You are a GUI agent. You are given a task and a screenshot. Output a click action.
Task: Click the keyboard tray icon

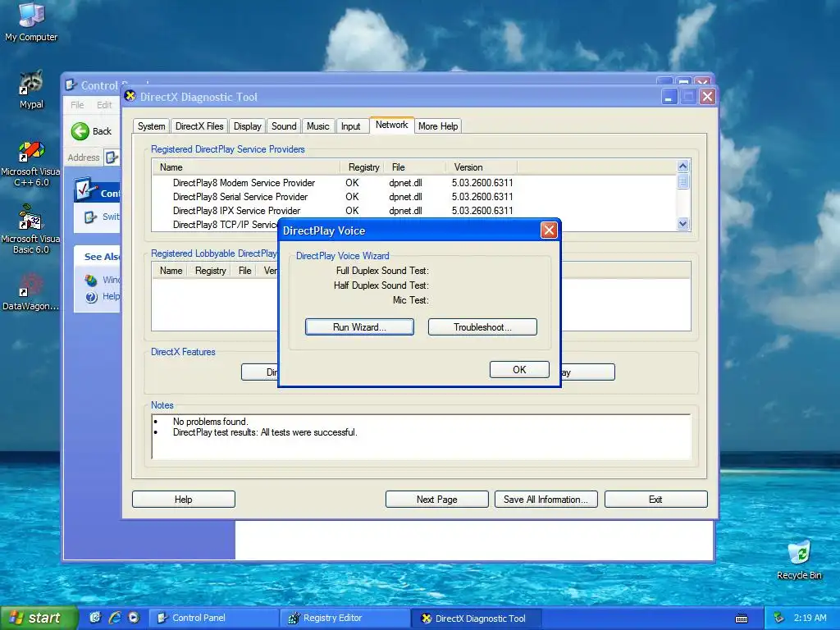pos(742,619)
